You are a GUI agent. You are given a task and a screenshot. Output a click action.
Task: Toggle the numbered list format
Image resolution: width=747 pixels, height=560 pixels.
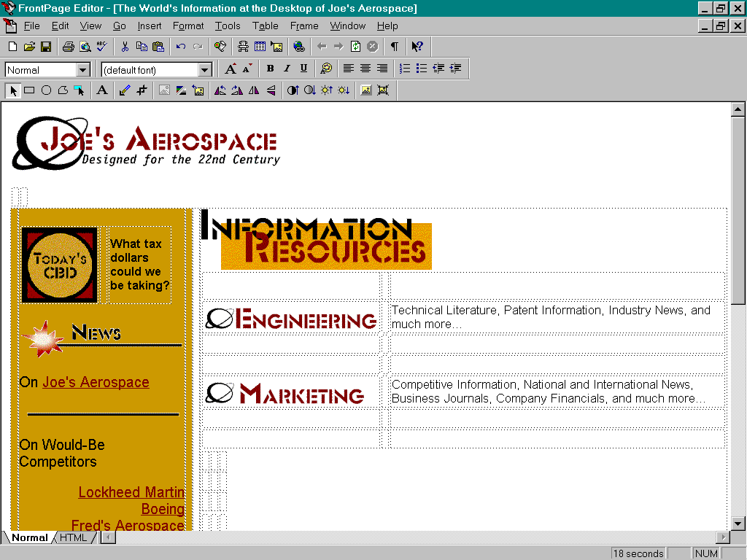pos(405,69)
